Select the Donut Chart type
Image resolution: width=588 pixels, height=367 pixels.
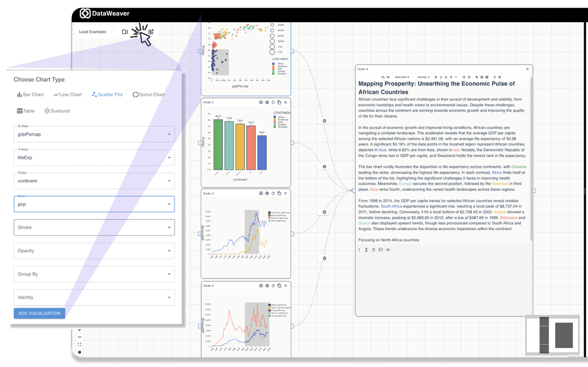[x=149, y=94]
